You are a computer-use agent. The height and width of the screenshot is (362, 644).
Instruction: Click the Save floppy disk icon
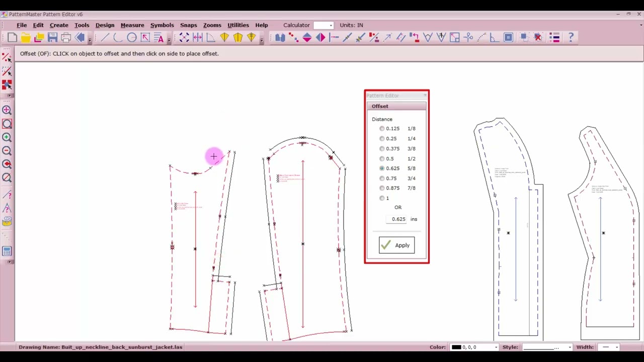[x=52, y=37]
